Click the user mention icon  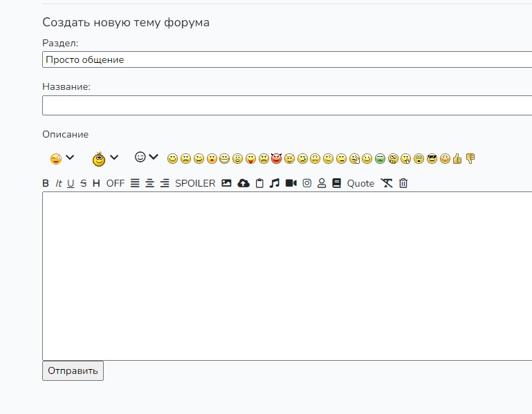(322, 183)
